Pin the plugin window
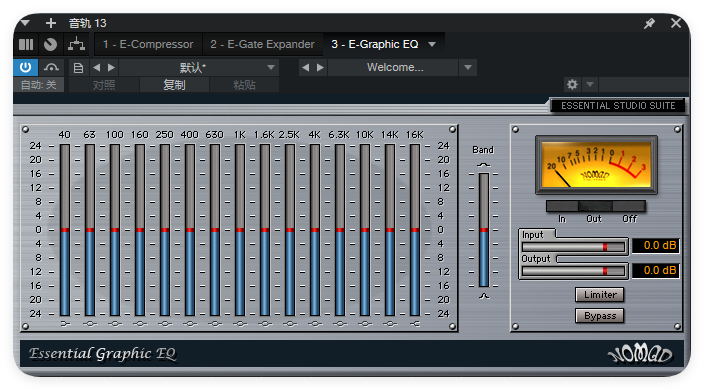Viewport: 704px width, 390px height. pyautogui.click(x=649, y=23)
